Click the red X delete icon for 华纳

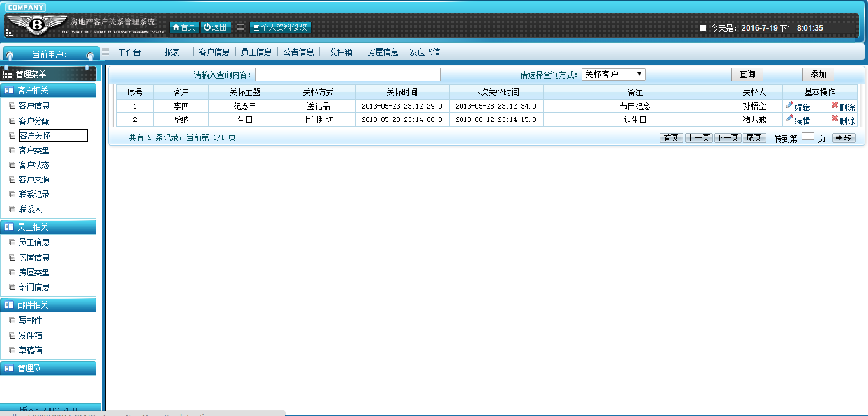(834, 119)
